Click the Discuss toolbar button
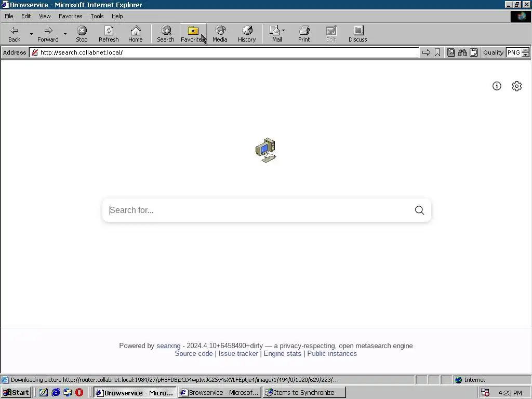Viewport: 532px width, 399px height. [x=357, y=34]
